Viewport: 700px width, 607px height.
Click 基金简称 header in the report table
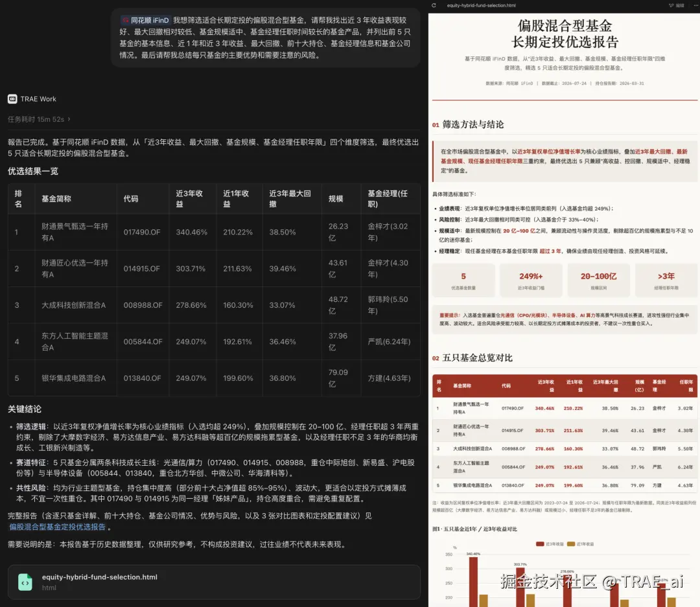click(462, 385)
